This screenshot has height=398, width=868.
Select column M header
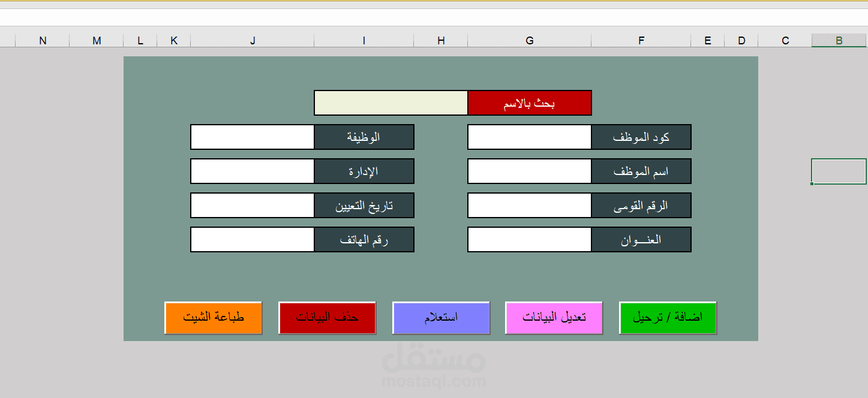(97, 40)
